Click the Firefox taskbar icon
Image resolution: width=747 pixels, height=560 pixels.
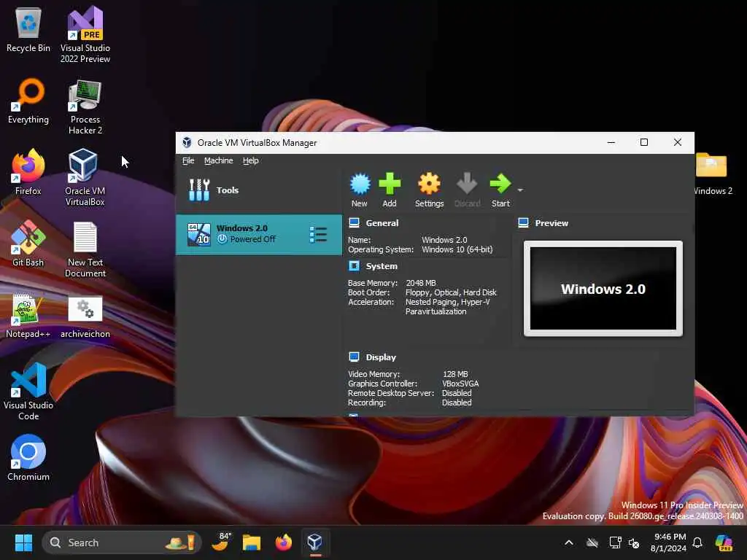[x=284, y=542]
